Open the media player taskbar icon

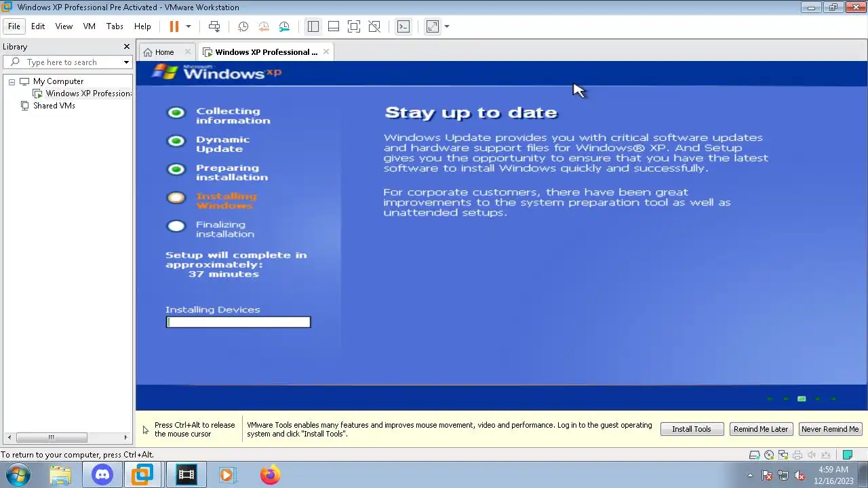226,474
